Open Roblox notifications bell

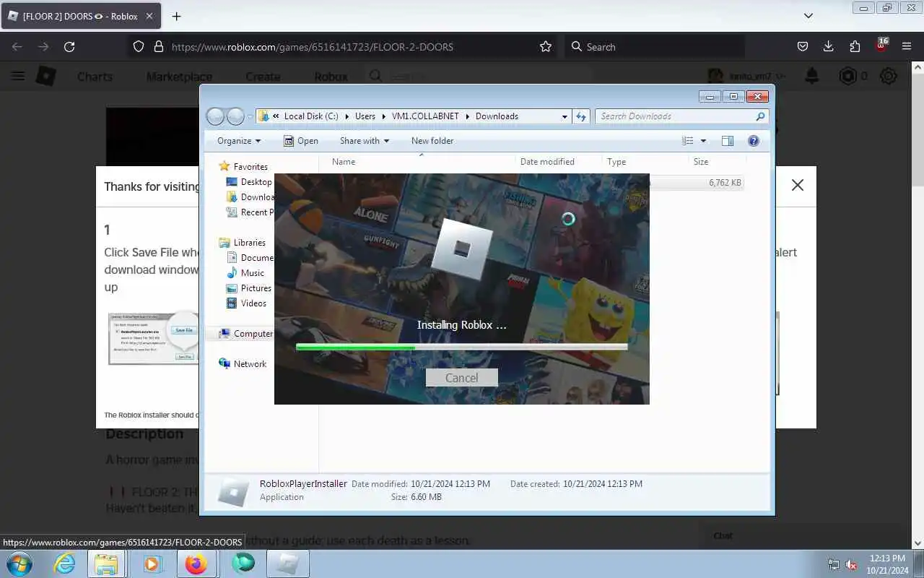point(812,76)
